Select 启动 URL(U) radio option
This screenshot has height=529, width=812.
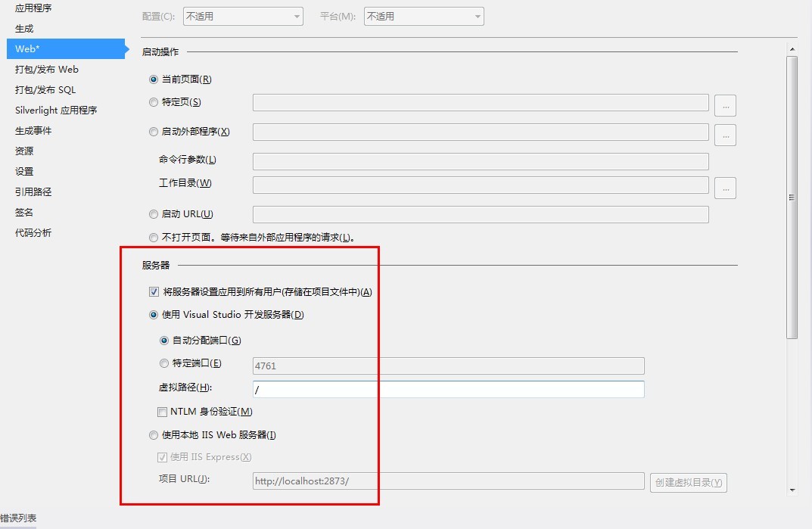[154, 214]
